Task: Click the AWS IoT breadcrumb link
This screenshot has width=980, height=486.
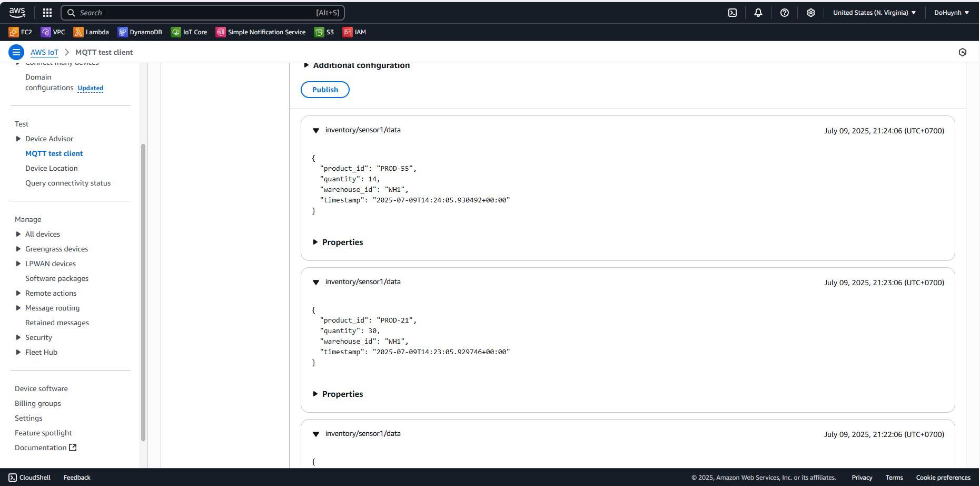Action: [44, 52]
